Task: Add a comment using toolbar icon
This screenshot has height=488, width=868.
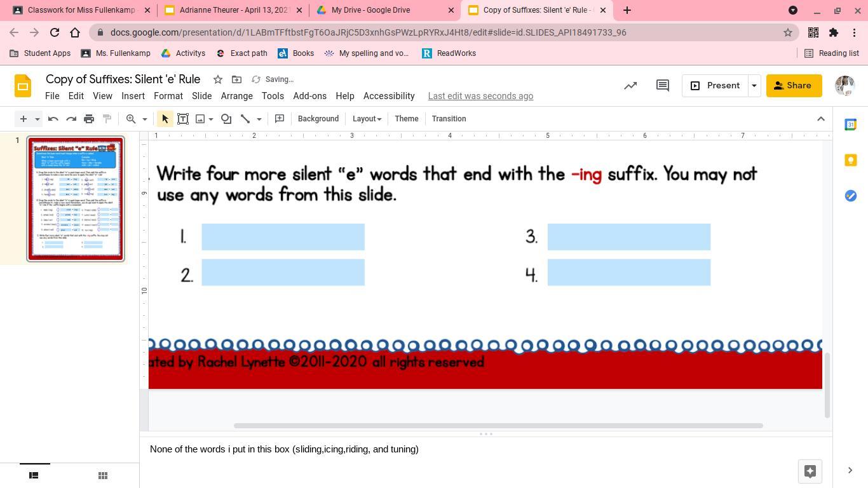Action: [280, 119]
